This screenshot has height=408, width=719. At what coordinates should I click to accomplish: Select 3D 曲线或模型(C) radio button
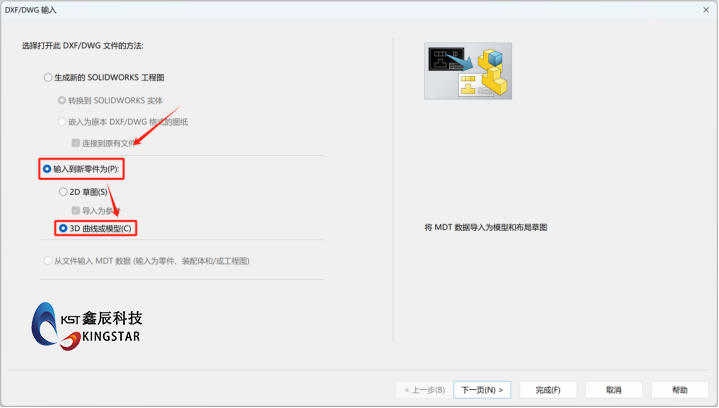click(62, 229)
